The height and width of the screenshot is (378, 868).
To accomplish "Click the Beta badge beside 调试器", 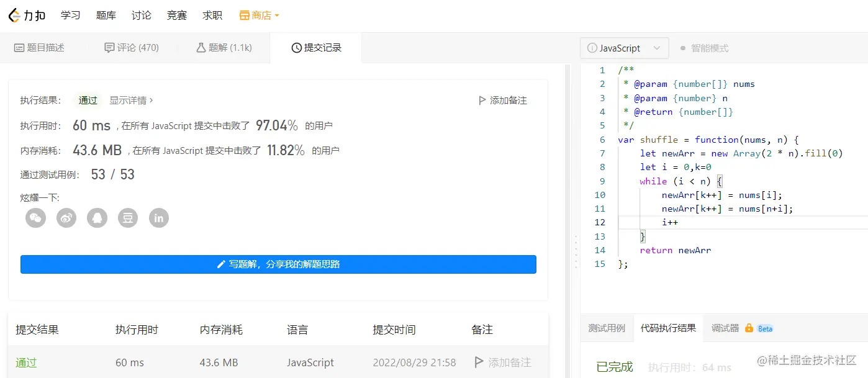I will tap(765, 328).
